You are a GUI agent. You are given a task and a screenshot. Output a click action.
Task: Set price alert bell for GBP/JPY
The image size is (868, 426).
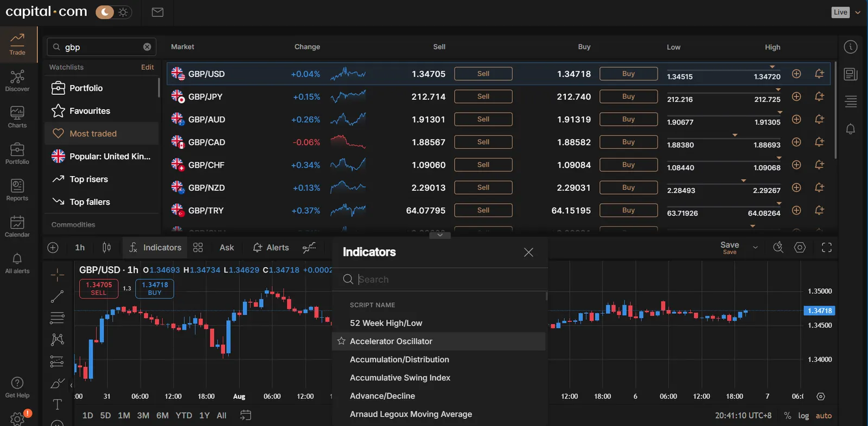click(819, 96)
